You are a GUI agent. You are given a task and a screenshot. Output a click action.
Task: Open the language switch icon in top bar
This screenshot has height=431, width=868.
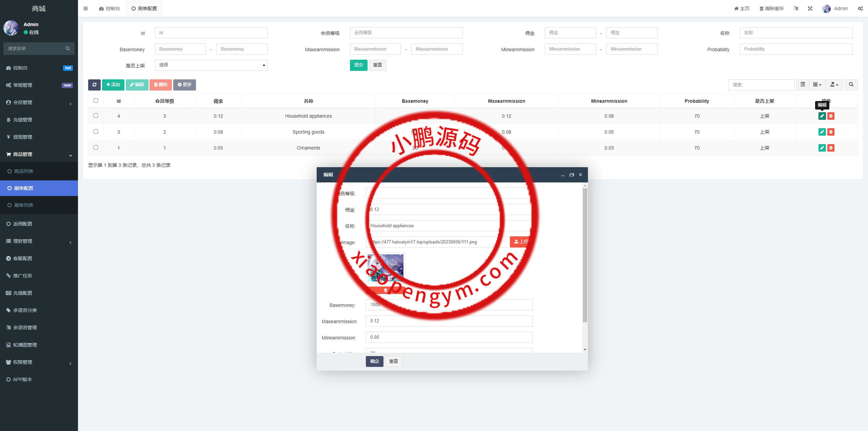pyautogui.click(x=796, y=8)
